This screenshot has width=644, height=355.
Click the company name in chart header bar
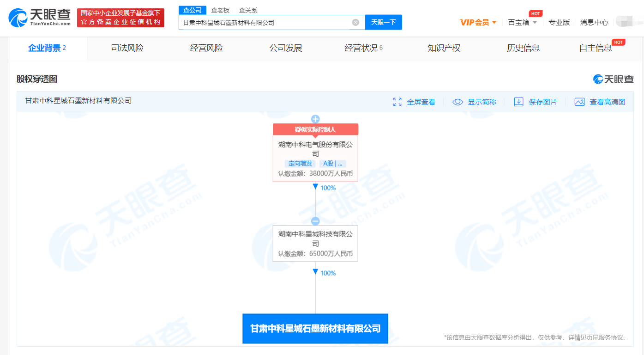(78, 100)
